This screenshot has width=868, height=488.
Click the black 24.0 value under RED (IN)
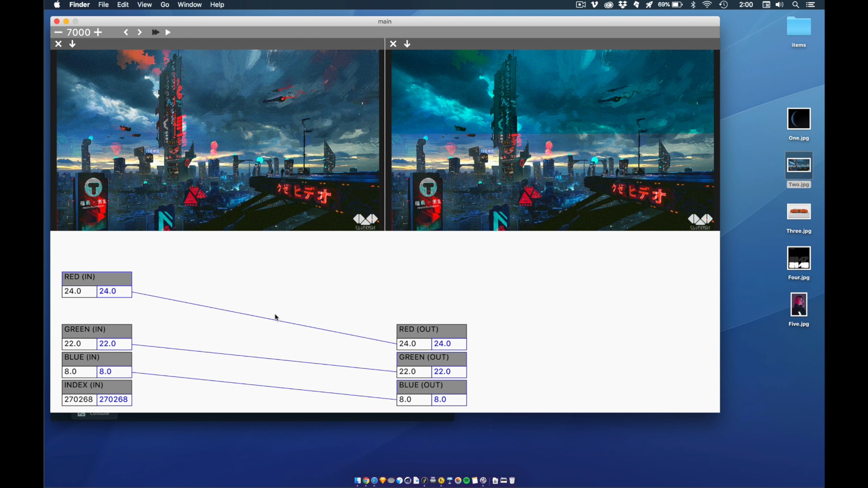tap(79, 291)
